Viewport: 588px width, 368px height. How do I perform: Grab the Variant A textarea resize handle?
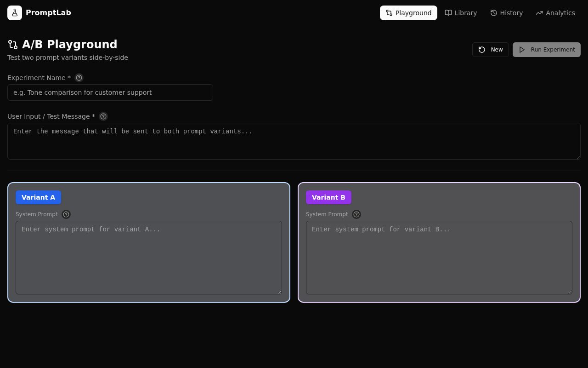pos(279,292)
